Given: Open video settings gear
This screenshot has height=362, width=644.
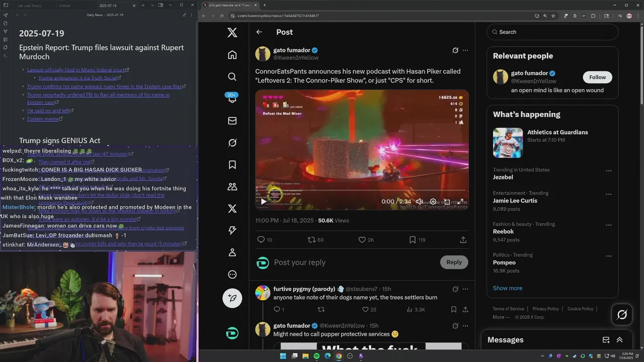Looking at the screenshot, I should 433,202.
